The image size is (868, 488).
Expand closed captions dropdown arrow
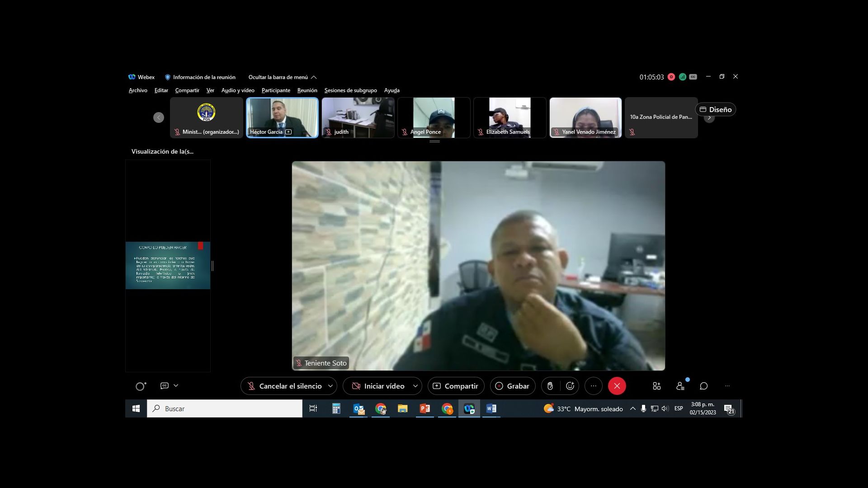[176, 385]
